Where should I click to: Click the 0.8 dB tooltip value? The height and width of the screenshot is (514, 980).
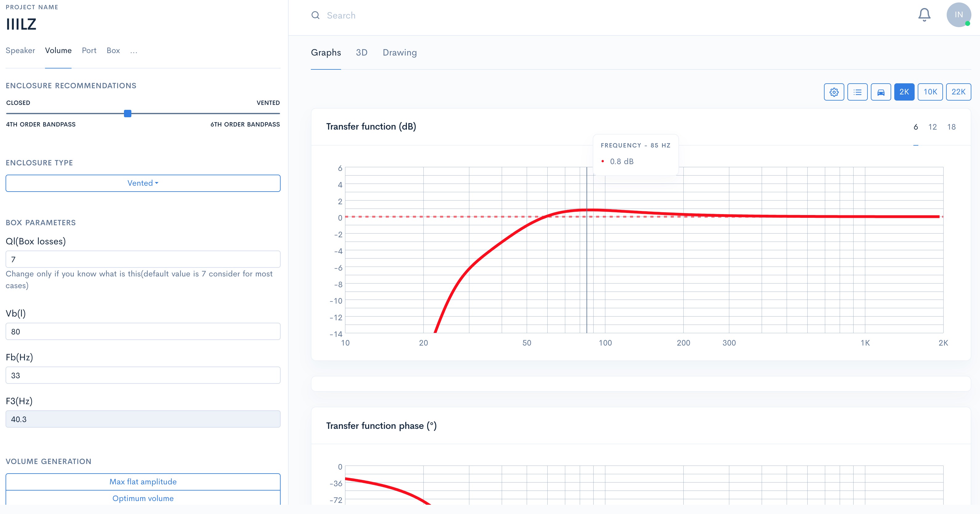coord(622,161)
